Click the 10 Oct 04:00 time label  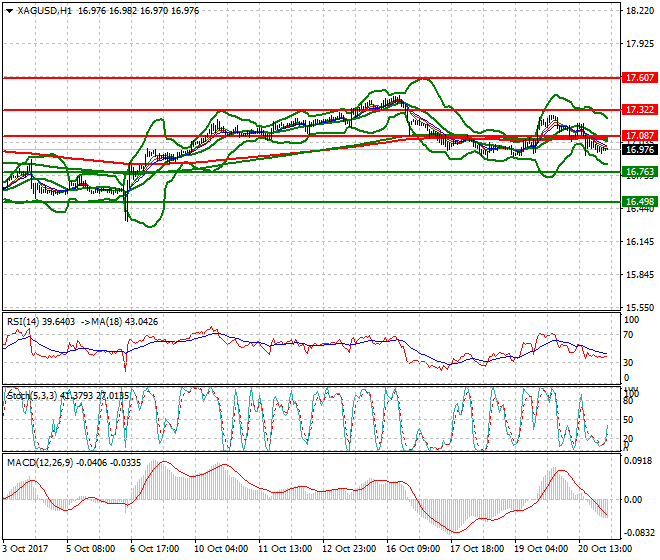coord(221,549)
